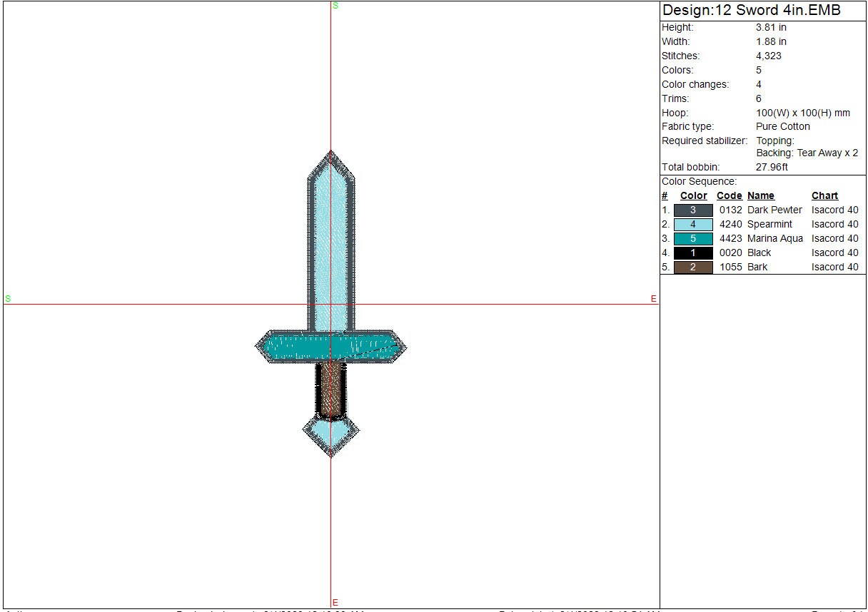Image resolution: width=868 pixels, height=612 pixels.
Task: Click the underlined Code column header
Action: pyautogui.click(x=730, y=196)
